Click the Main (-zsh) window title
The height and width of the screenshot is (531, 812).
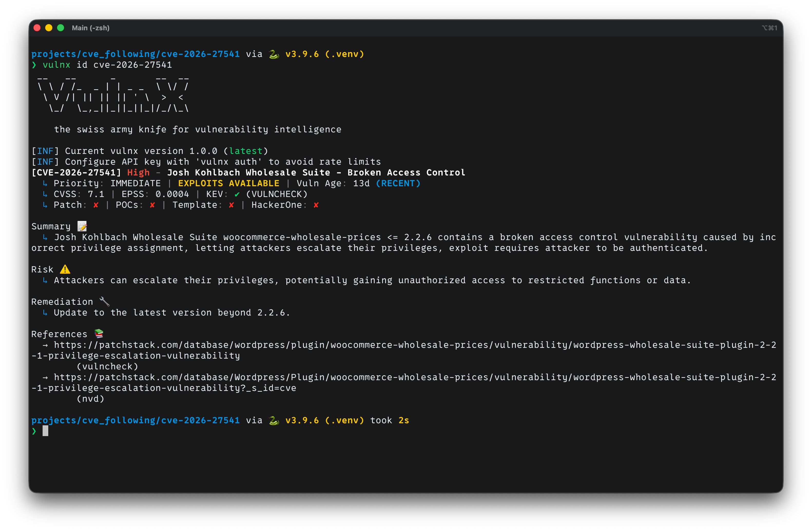pyautogui.click(x=90, y=28)
